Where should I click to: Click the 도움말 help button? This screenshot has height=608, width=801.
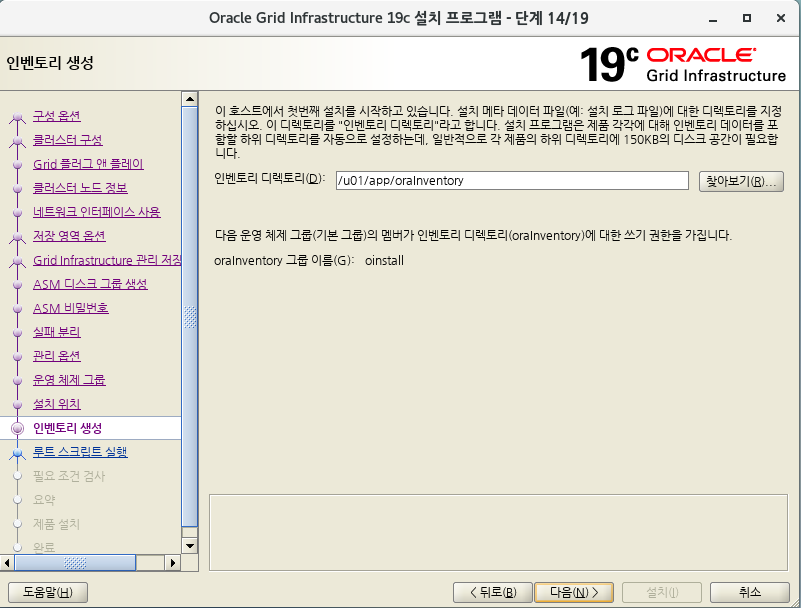pos(48,593)
